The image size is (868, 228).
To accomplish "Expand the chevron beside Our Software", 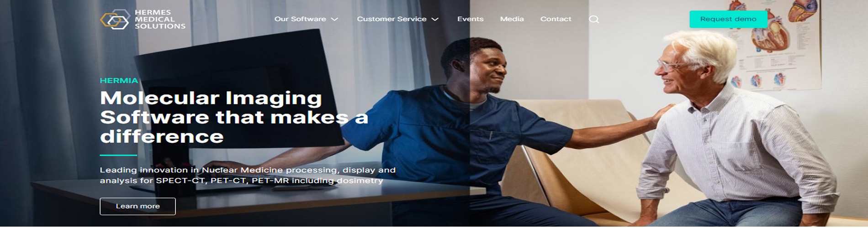I will pos(334,19).
